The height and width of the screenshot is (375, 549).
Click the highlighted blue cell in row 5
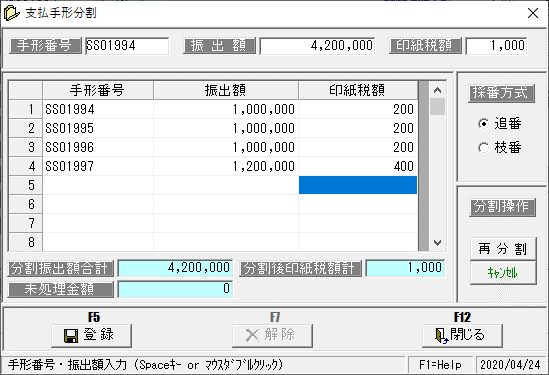358,185
